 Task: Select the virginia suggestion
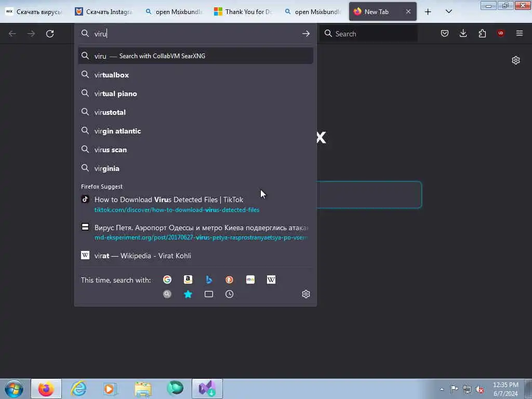pos(195,168)
